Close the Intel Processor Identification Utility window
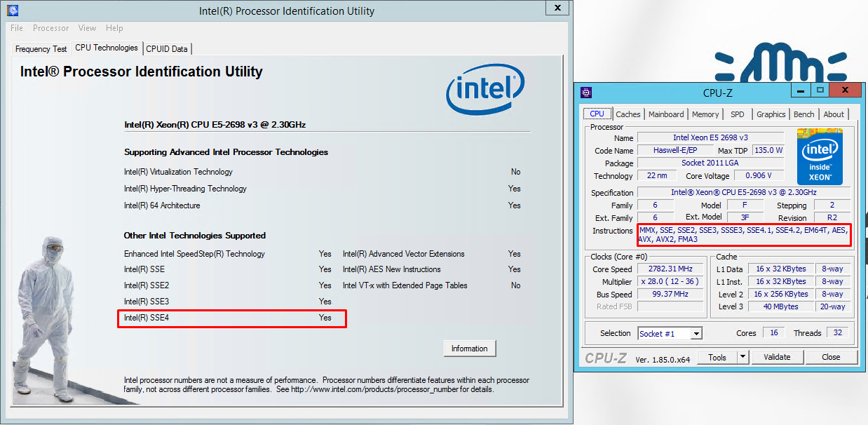 (557, 8)
